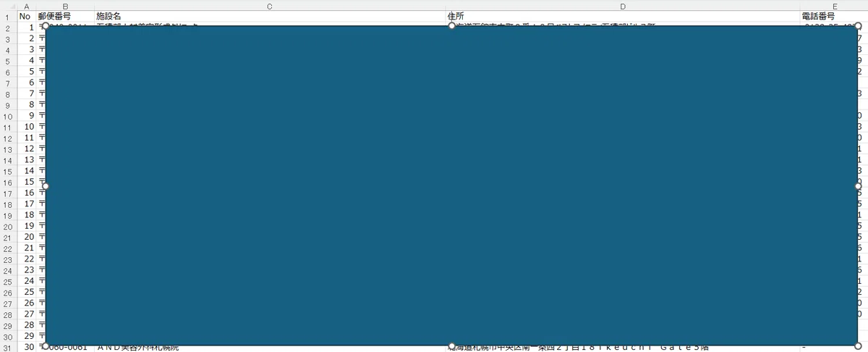Click the shape's top-middle resize handle
Screen dimensions: 868x352
[x=451, y=26]
